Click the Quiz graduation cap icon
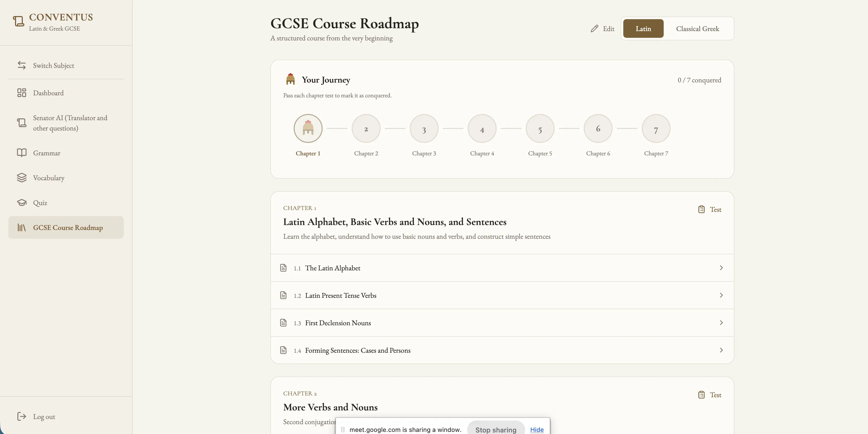The image size is (868, 434). coord(21,202)
